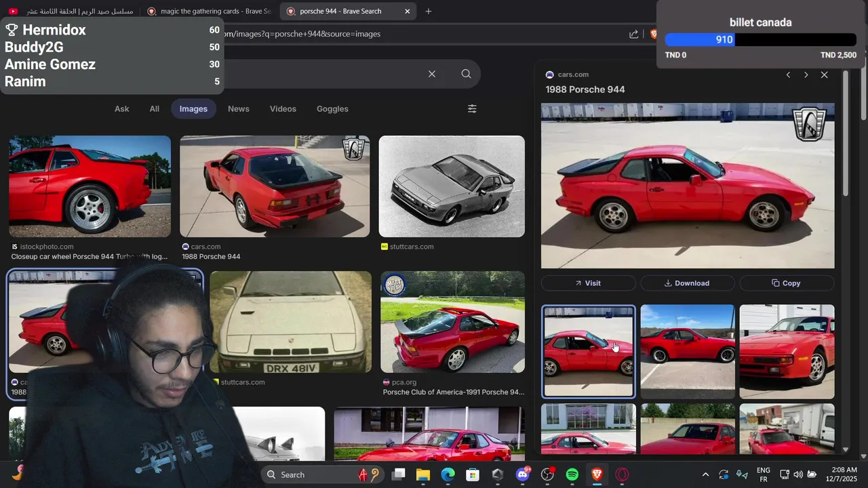868x488 pixels.
Task: Open Spotify from the taskbar
Action: (572, 474)
